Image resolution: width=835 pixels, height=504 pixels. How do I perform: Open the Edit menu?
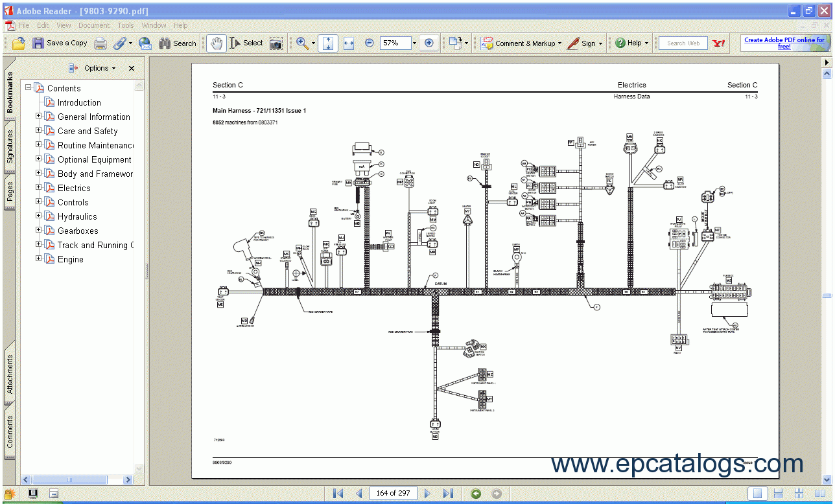click(43, 25)
